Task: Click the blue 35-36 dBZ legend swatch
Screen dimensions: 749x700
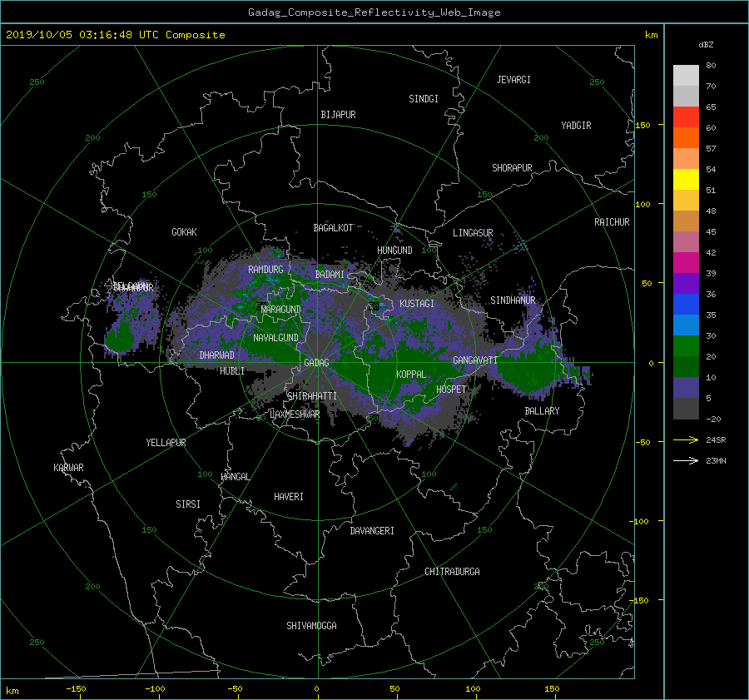Action: [686, 305]
